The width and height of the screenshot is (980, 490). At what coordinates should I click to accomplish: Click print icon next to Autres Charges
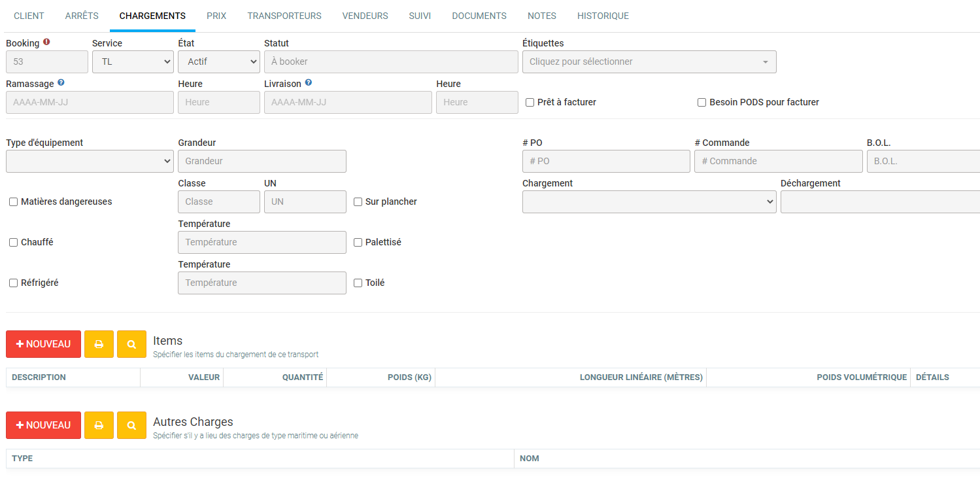pos(99,425)
